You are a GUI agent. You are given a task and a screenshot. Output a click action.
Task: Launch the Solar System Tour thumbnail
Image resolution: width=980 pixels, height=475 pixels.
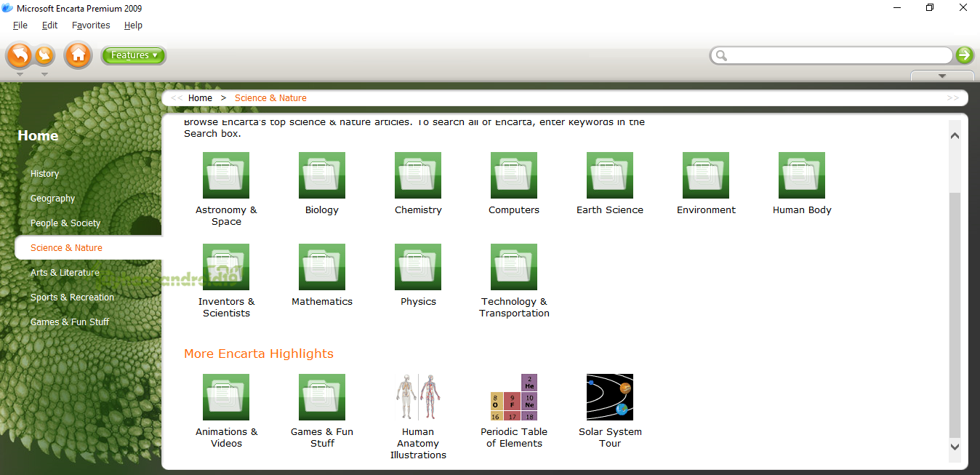[610, 397]
